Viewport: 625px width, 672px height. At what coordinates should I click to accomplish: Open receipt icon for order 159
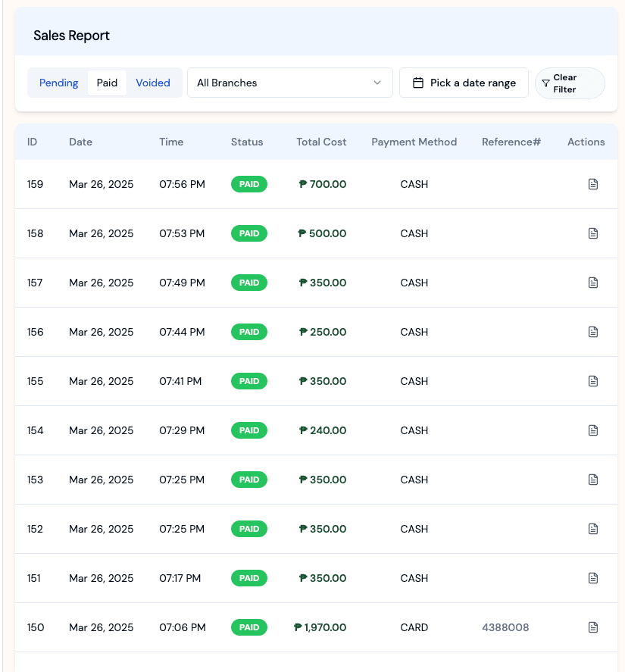(x=593, y=184)
